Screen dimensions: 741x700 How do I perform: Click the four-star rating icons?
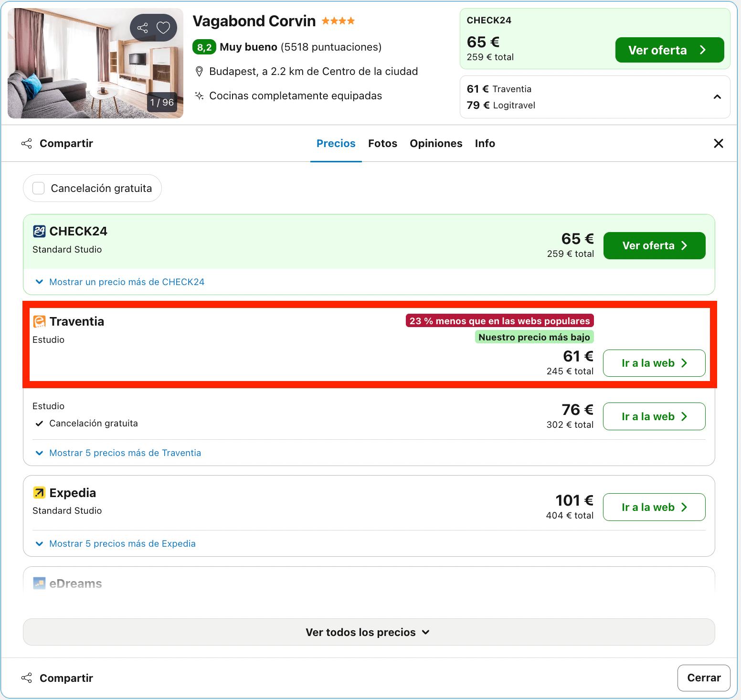coord(338,21)
